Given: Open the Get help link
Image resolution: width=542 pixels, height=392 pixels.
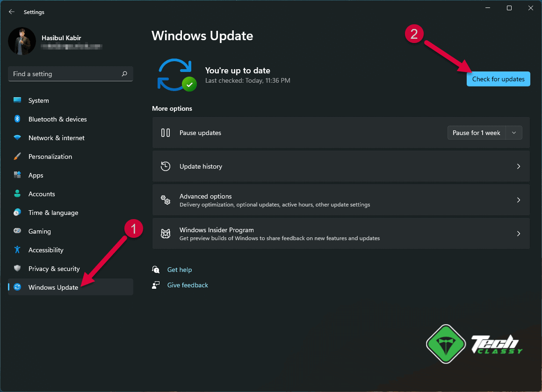Looking at the screenshot, I should click(180, 270).
